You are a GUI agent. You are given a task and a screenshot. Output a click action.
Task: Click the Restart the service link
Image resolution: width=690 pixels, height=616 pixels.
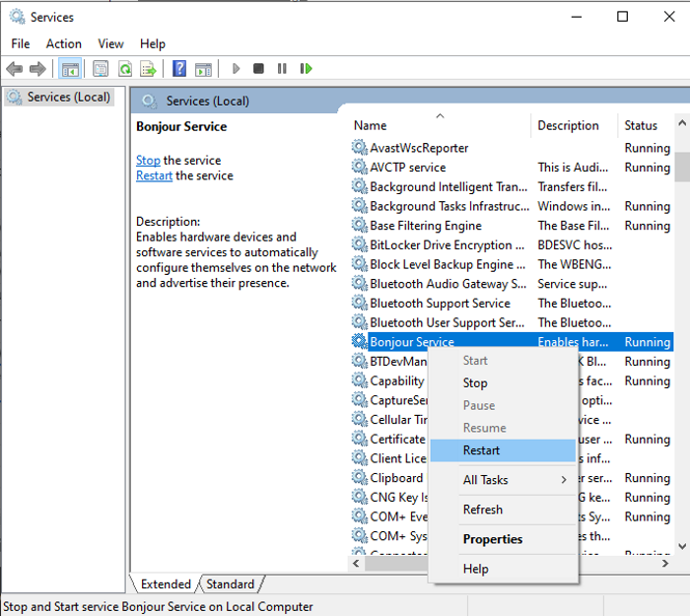[x=154, y=176]
